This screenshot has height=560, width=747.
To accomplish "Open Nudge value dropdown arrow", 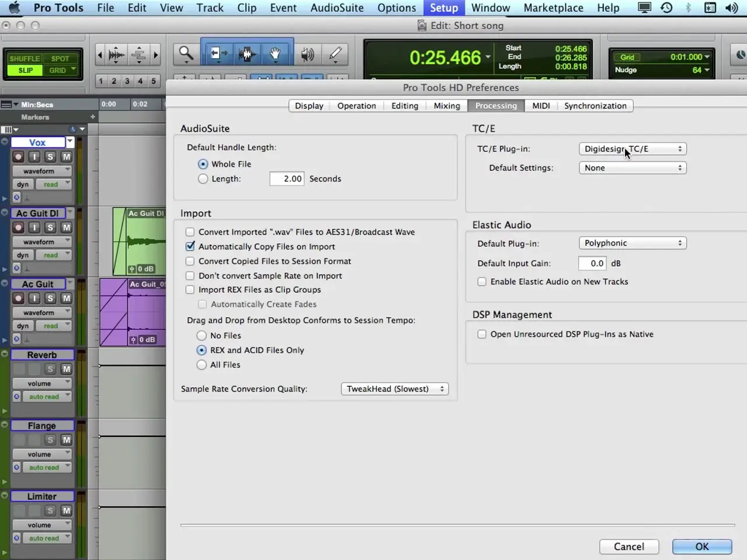I will click(x=707, y=70).
